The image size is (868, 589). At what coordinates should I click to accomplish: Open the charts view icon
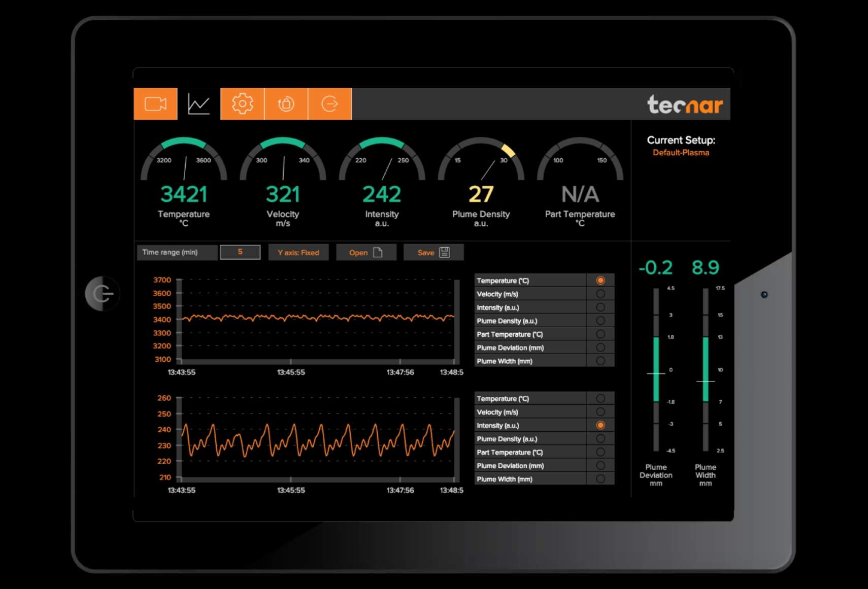pos(199,104)
